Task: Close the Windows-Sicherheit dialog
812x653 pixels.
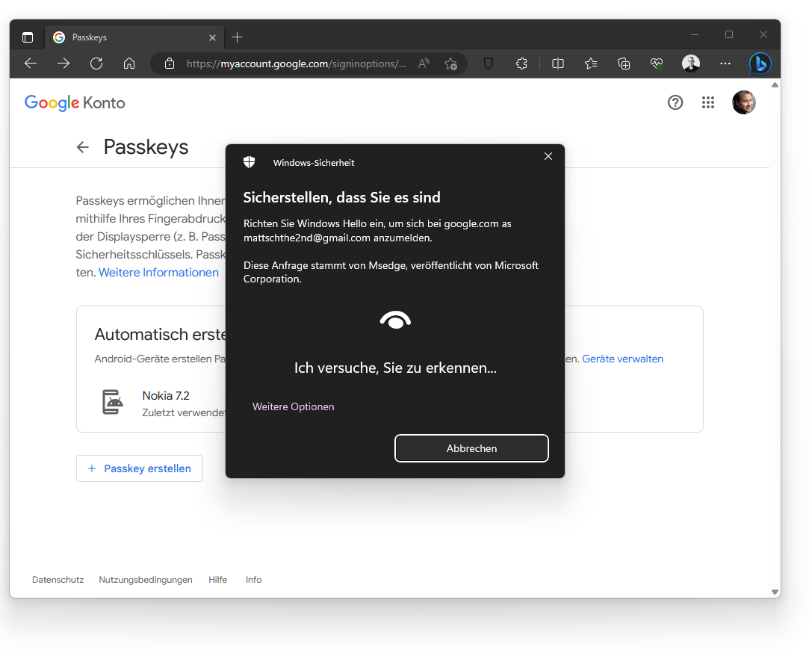Action: click(548, 156)
